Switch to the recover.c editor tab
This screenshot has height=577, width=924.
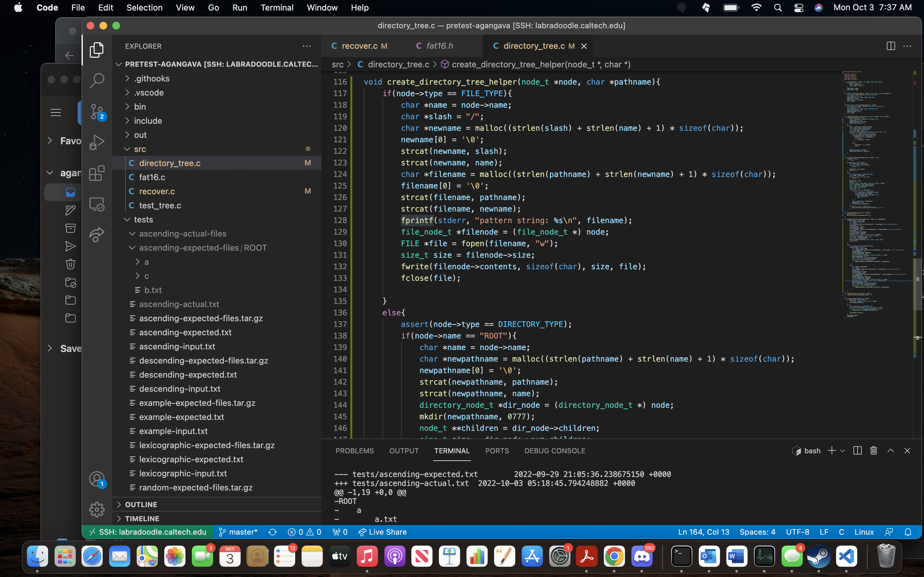pos(359,46)
